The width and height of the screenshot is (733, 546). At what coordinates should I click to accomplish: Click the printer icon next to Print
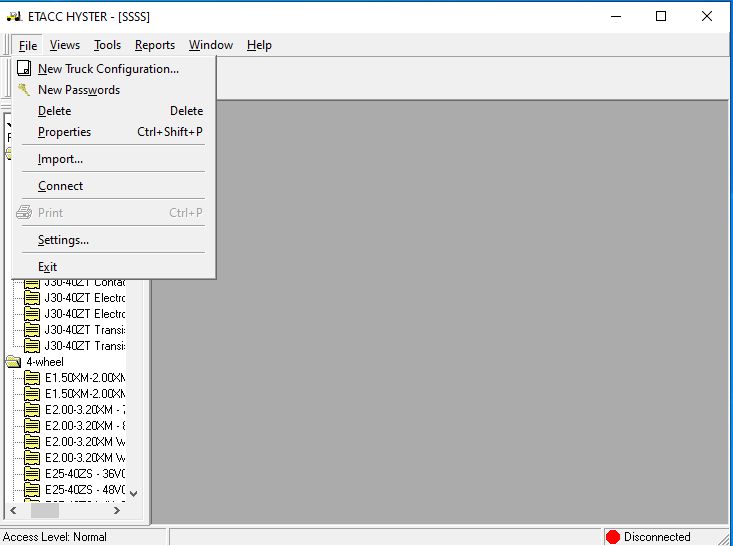[24, 213]
